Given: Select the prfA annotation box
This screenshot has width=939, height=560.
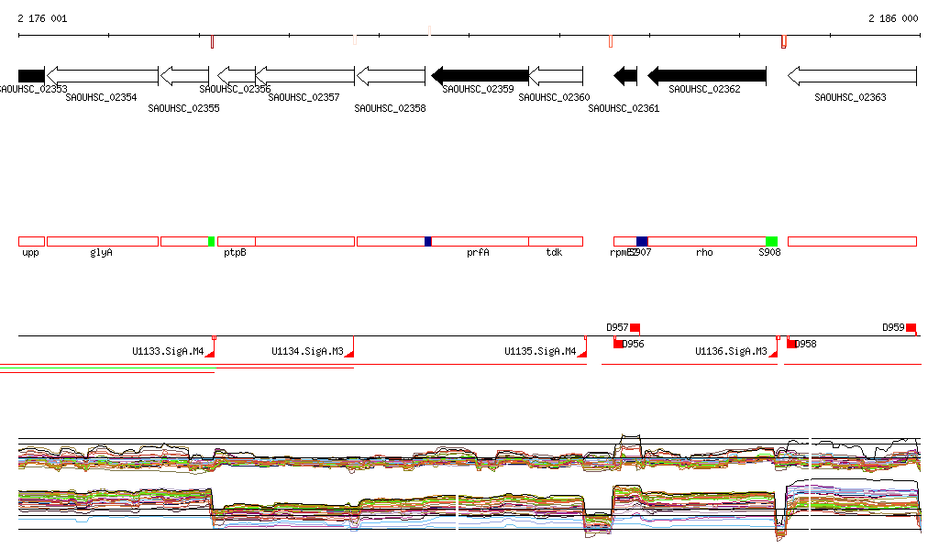Looking at the screenshot, I should click(x=481, y=242).
